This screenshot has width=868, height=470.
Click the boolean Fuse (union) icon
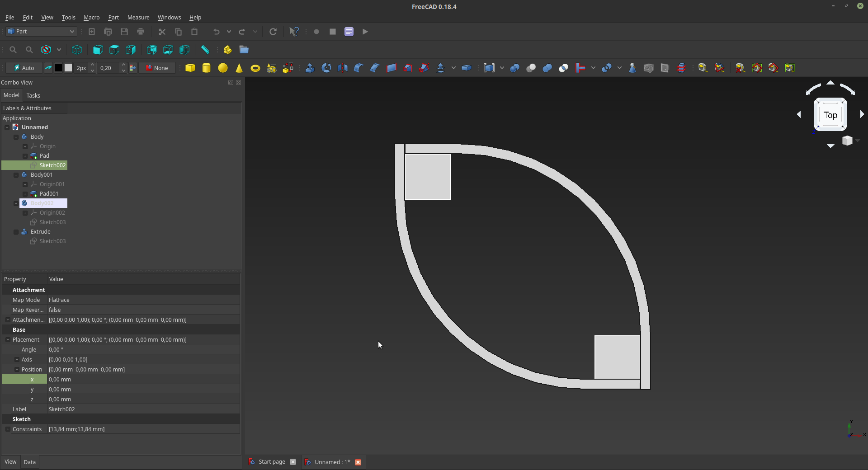pos(547,68)
